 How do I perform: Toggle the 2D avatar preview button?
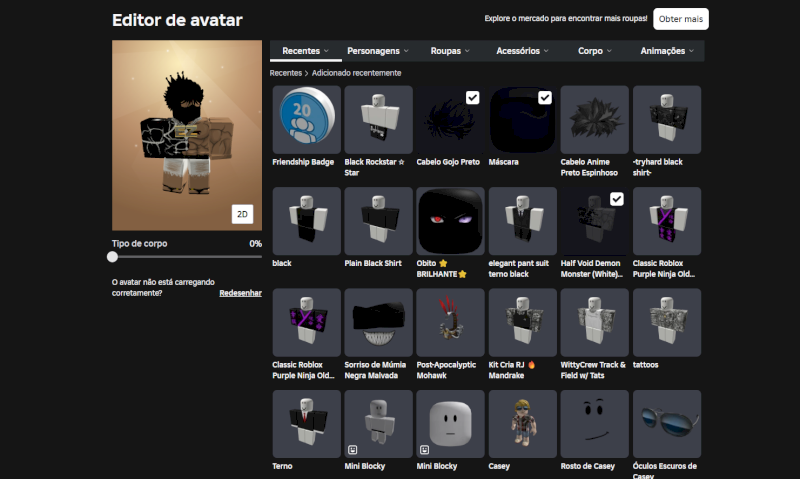(x=242, y=214)
